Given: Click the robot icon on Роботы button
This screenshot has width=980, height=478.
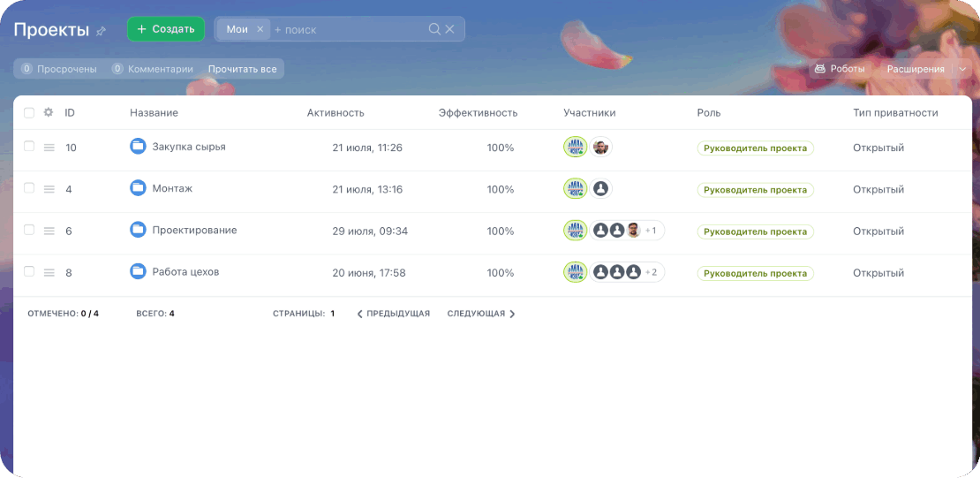Looking at the screenshot, I should pos(820,69).
